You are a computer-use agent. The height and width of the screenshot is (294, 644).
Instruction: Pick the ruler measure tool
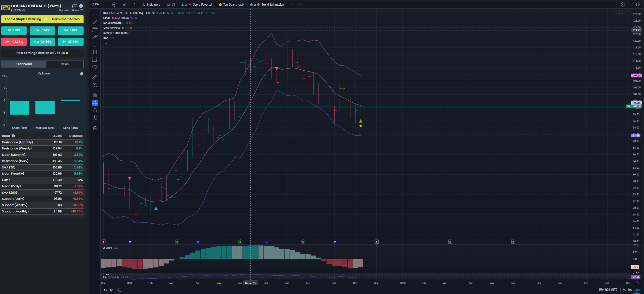[x=95, y=77]
